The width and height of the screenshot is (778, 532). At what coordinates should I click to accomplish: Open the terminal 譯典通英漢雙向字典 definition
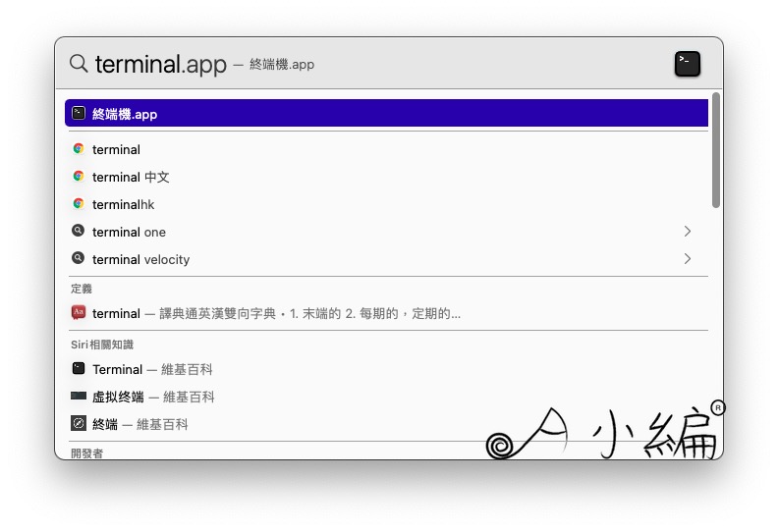click(386, 313)
